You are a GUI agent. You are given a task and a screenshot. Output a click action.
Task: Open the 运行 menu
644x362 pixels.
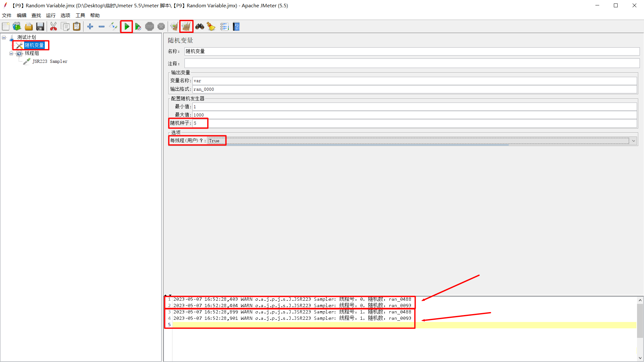tap(50, 15)
